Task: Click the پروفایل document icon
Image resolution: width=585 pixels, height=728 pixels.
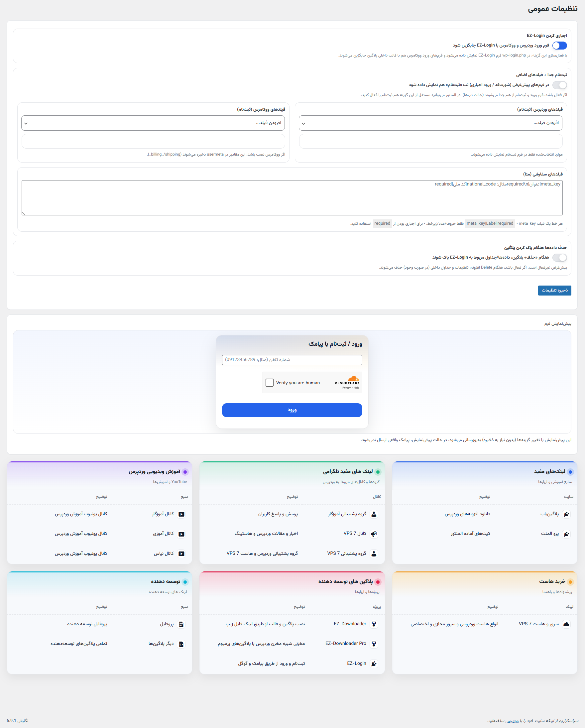Action: [x=181, y=624]
